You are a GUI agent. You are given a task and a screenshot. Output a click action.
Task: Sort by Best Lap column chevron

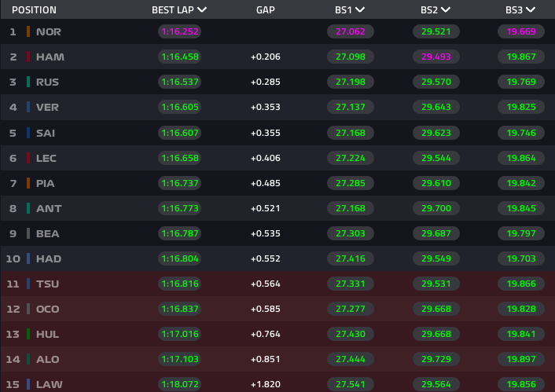(x=203, y=10)
